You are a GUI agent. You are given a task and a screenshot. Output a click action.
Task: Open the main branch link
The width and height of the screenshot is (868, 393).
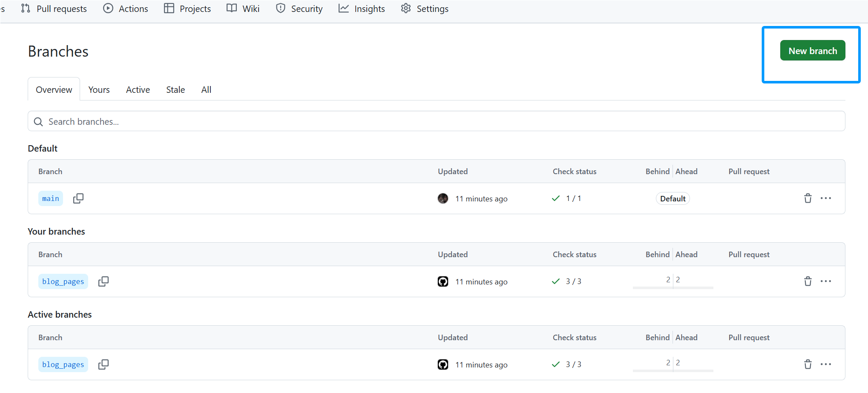[x=51, y=198]
